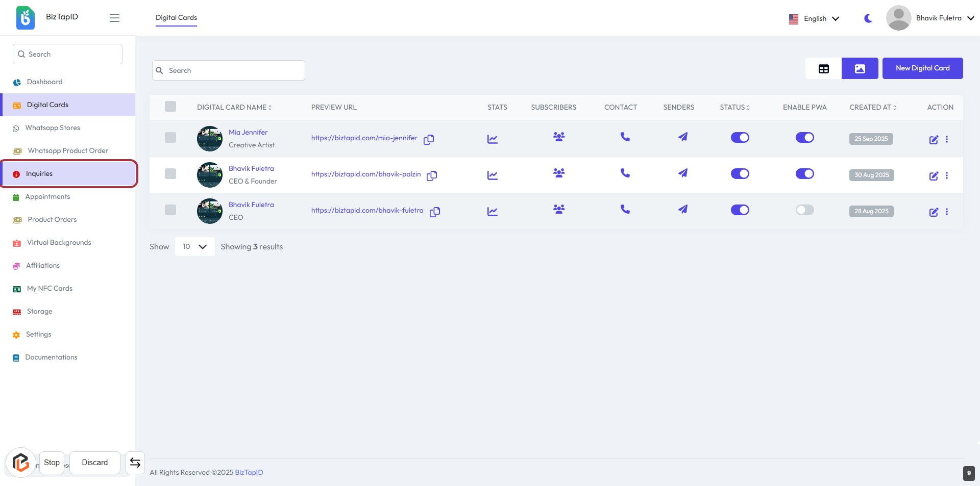980x486 pixels.
Task: Disable status of Mia Jennifer card
Action: (740, 138)
